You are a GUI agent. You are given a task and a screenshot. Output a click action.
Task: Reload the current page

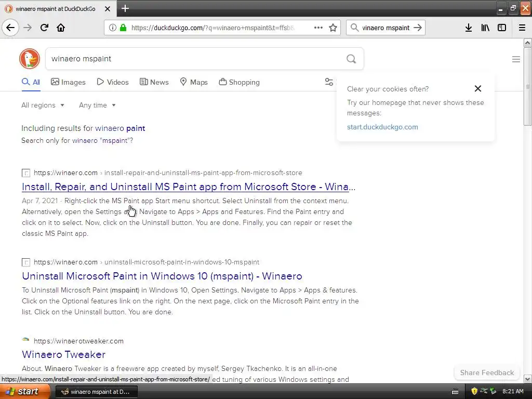44,28
